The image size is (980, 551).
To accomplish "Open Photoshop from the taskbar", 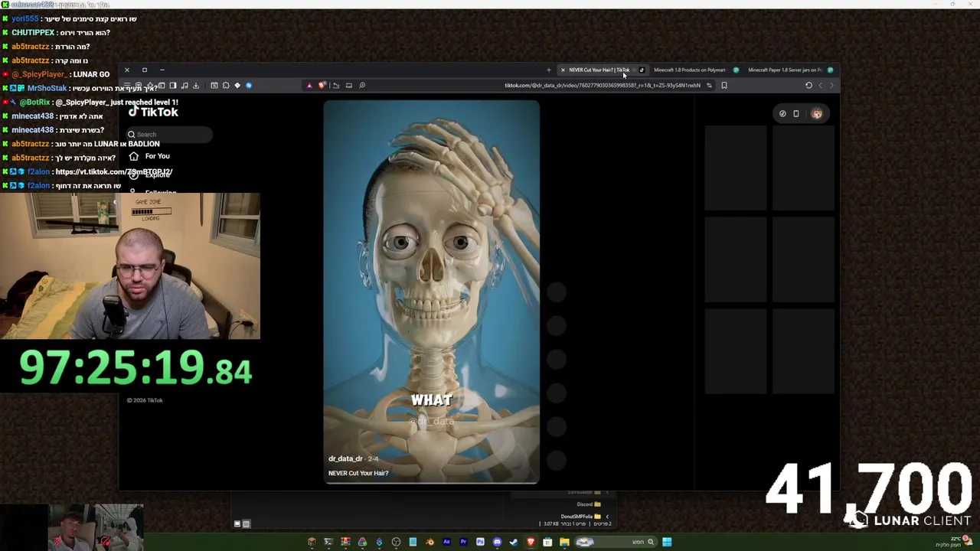I will click(480, 542).
